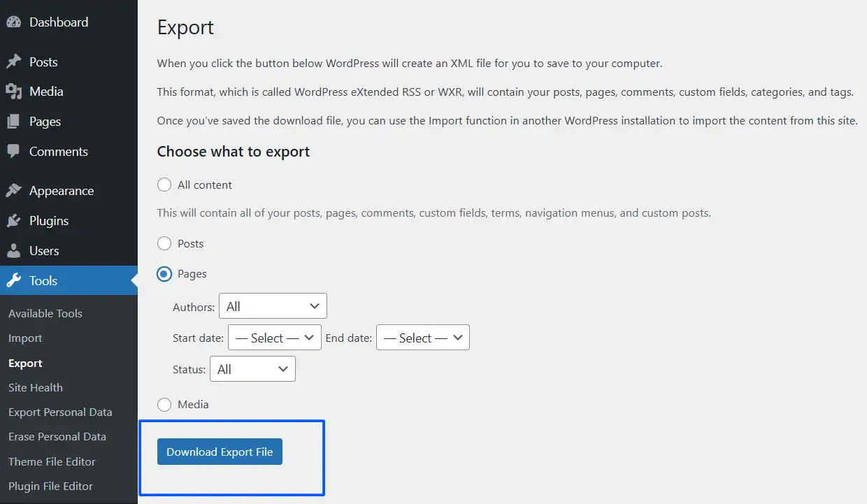Click the Download Export File button
The width and height of the screenshot is (867, 504).
coord(220,452)
